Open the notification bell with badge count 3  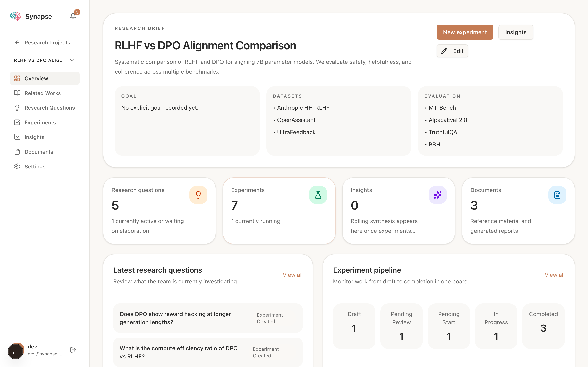(x=73, y=16)
